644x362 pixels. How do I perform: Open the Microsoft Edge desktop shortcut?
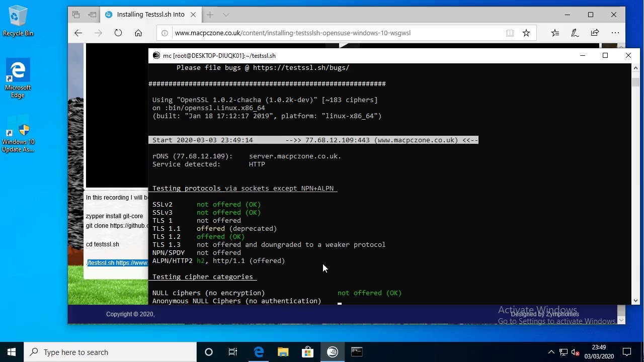(18, 78)
